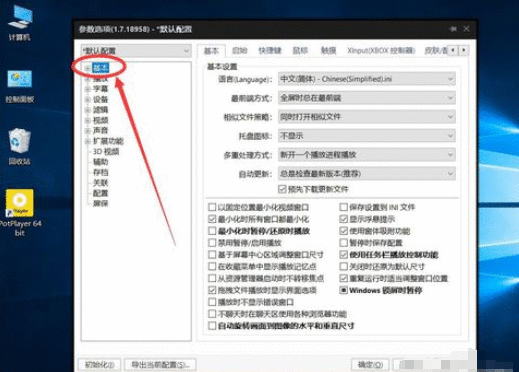This screenshot has height=372, width=519.
Task: Open the 回收站 recycle bin icon
Action: point(20,146)
